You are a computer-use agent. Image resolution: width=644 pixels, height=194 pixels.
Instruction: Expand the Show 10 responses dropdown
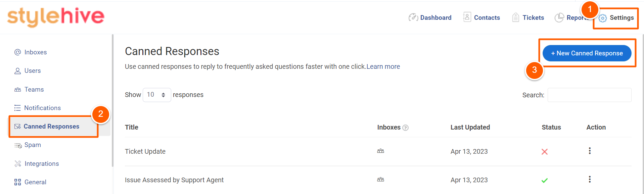[x=157, y=95]
